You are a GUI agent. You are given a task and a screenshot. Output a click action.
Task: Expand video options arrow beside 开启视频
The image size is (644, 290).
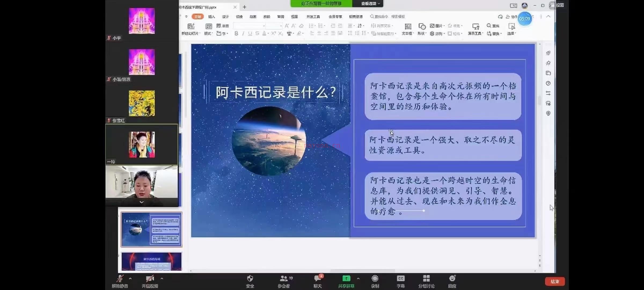(162, 278)
